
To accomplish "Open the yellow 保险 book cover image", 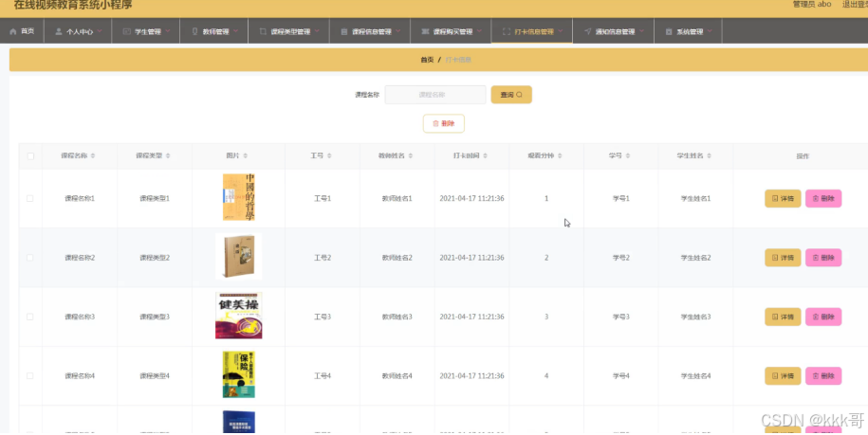I will click(239, 374).
